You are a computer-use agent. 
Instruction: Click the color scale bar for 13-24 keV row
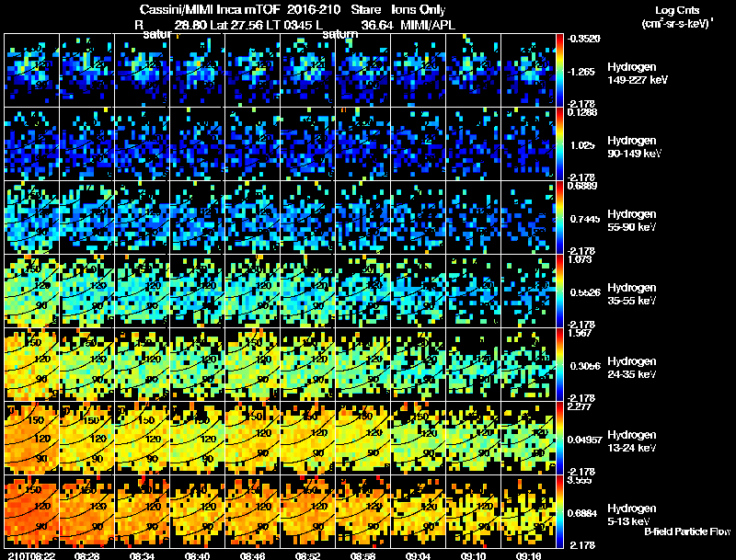pos(559,439)
